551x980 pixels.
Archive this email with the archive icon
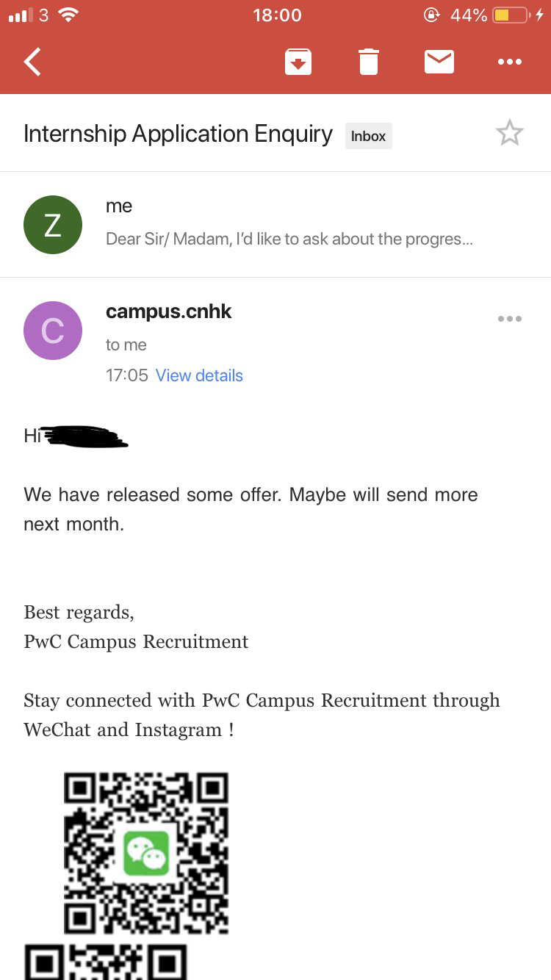coord(298,62)
